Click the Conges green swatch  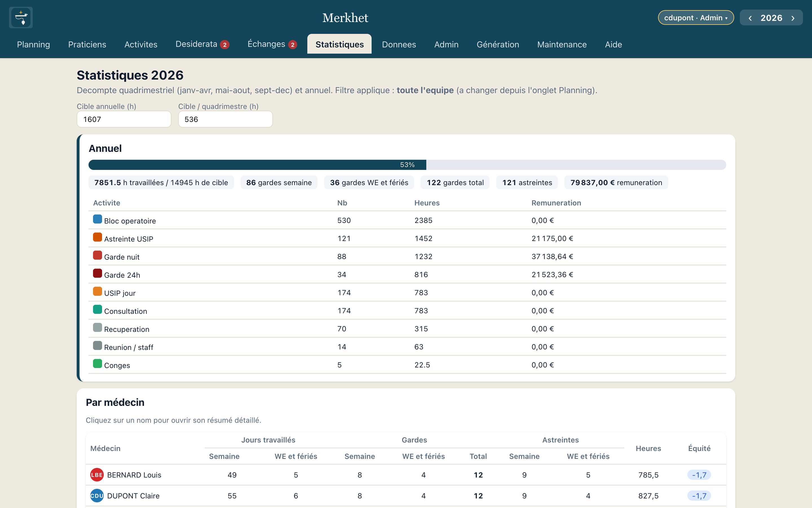[97, 364]
